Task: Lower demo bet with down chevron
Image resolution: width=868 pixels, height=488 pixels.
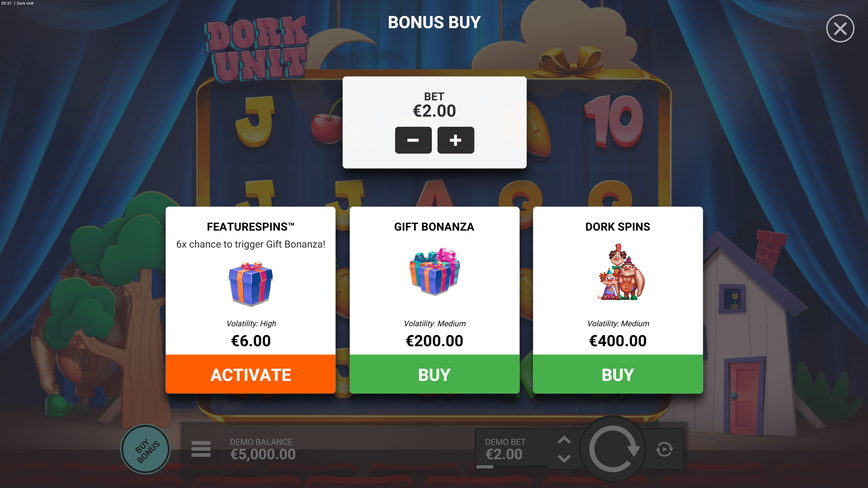Action: (x=564, y=458)
